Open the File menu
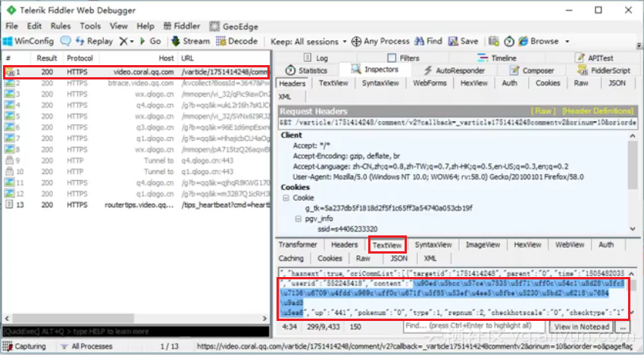The height and width of the screenshot is (355, 644). [11, 26]
